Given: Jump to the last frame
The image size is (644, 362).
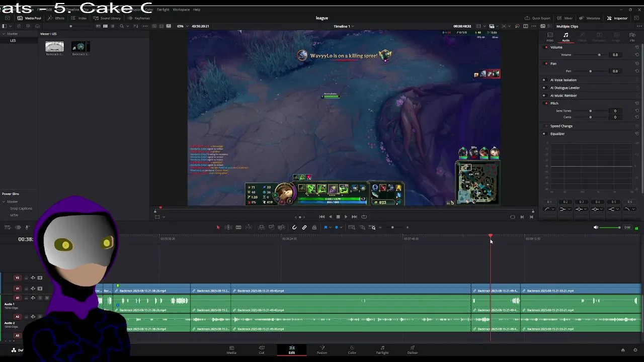Looking at the screenshot, I should 354,217.
